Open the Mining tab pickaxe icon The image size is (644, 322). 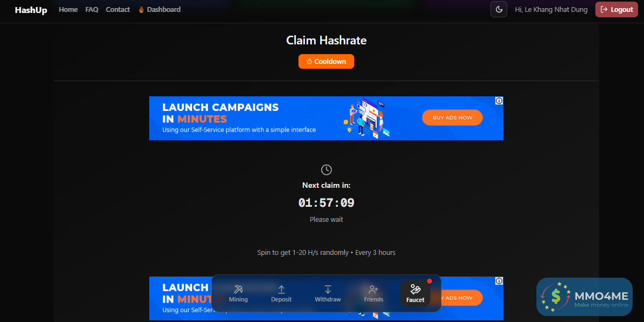238,289
